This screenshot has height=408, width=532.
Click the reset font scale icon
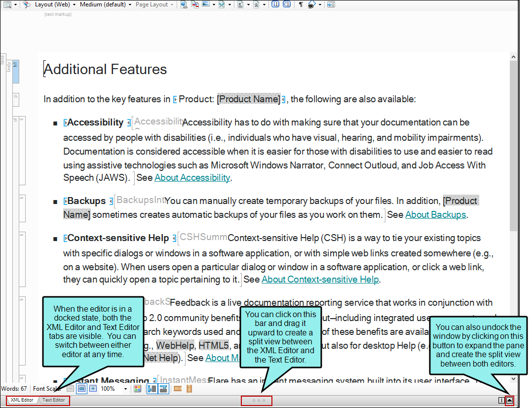82,389
